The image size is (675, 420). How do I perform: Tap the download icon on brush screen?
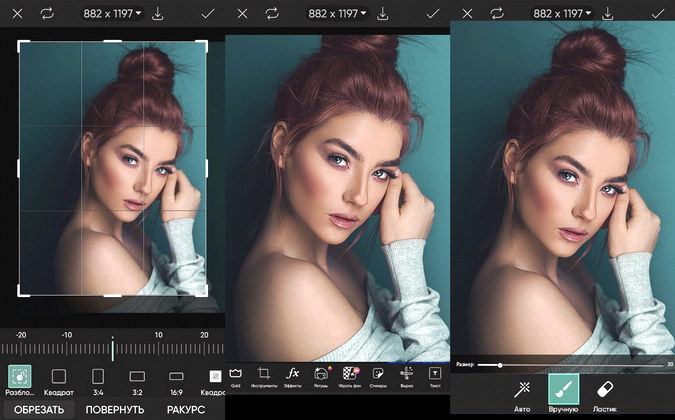click(608, 14)
